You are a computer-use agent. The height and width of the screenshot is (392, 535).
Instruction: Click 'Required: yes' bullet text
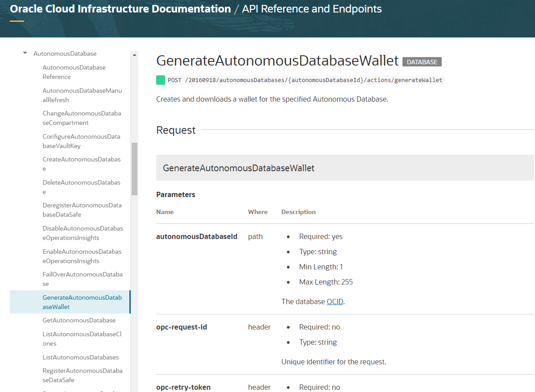[321, 236]
